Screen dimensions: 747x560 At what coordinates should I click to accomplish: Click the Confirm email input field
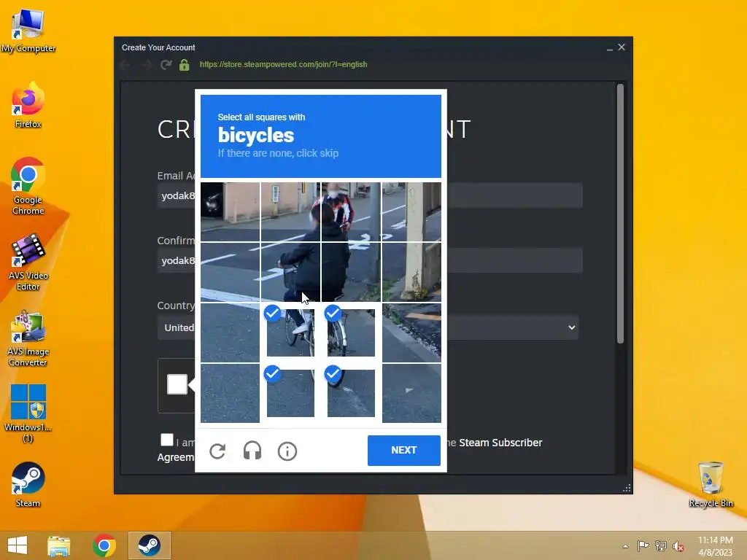tap(370, 260)
